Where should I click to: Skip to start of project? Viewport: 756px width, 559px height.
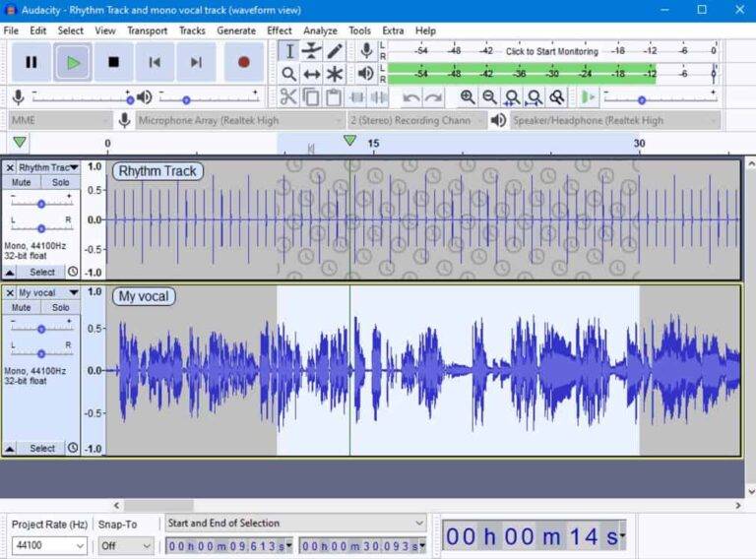point(155,62)
